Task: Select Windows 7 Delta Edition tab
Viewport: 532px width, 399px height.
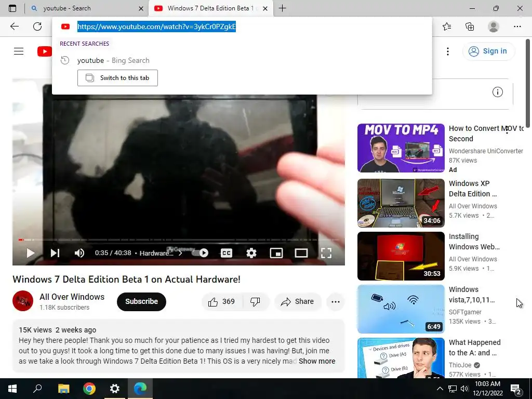Action: [x=210, y=8]
